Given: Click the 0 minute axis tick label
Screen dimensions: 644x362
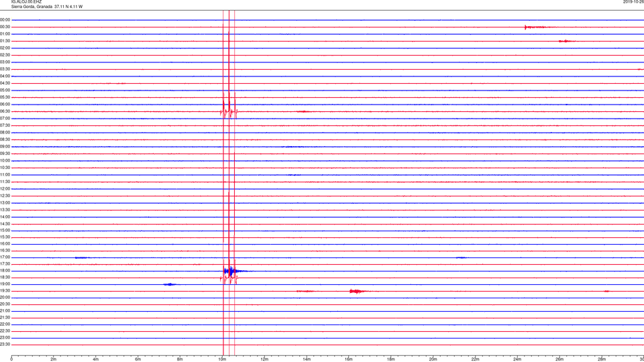Looking at the screenshot, I should [11, 359].
